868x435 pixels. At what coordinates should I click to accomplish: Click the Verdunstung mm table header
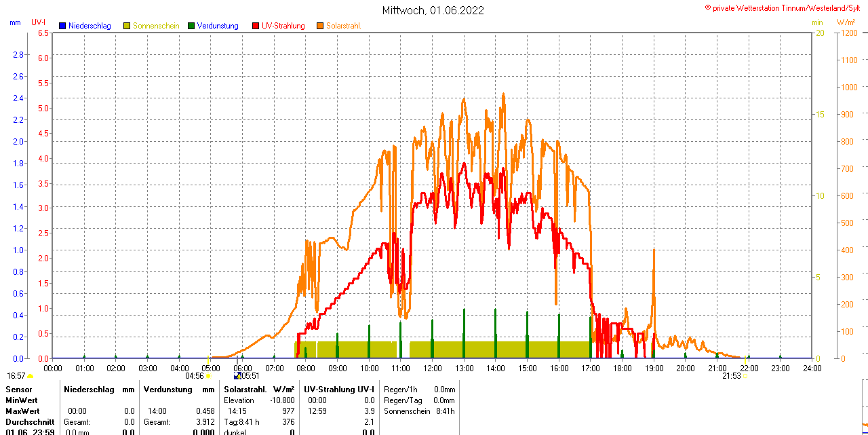point(178,390)
